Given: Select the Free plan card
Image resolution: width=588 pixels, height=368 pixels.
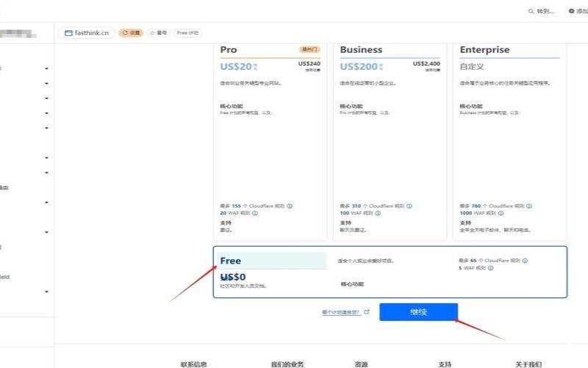Looking at the screenshot, I should [390, 272].
